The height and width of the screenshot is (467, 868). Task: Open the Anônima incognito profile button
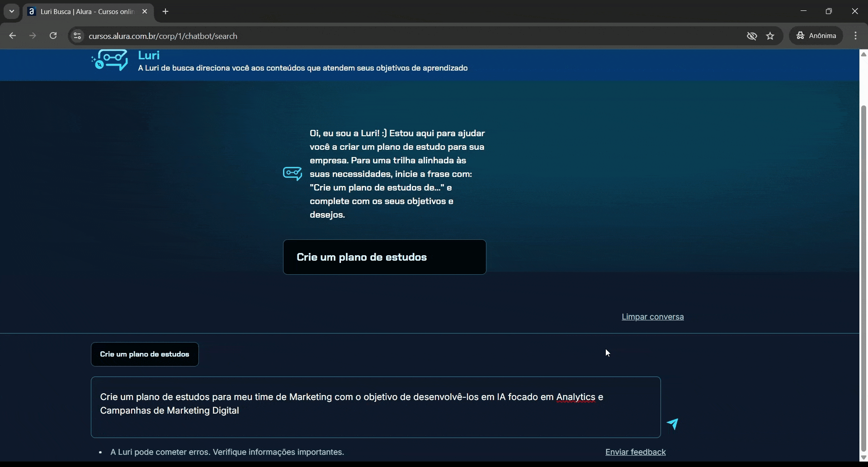click(816, 36)
